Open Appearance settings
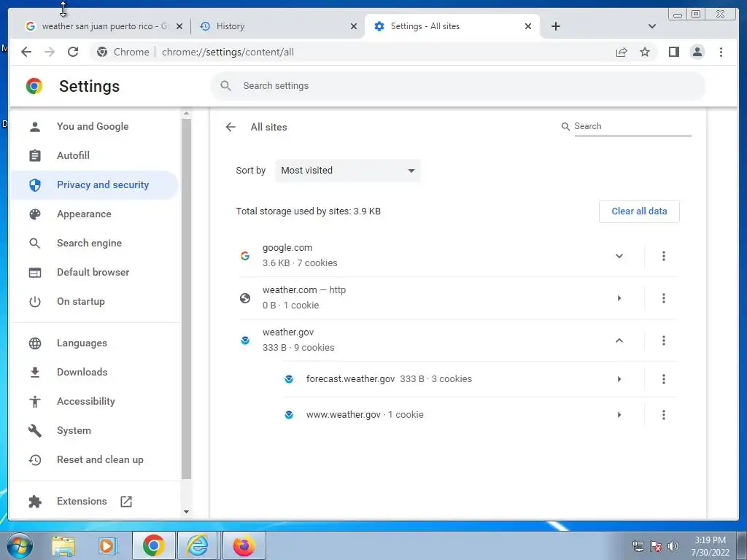Viewport: 747px width, 560px height. click(94, 214)
